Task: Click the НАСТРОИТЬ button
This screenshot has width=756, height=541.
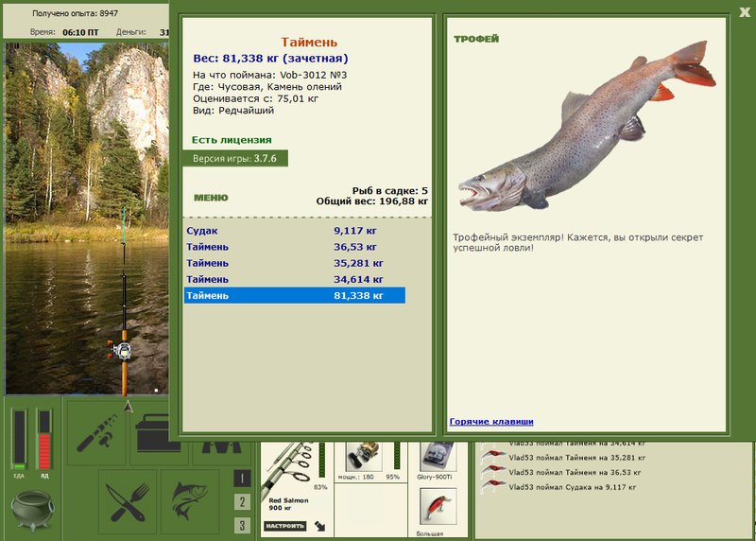Action: (x=285, y=526)
